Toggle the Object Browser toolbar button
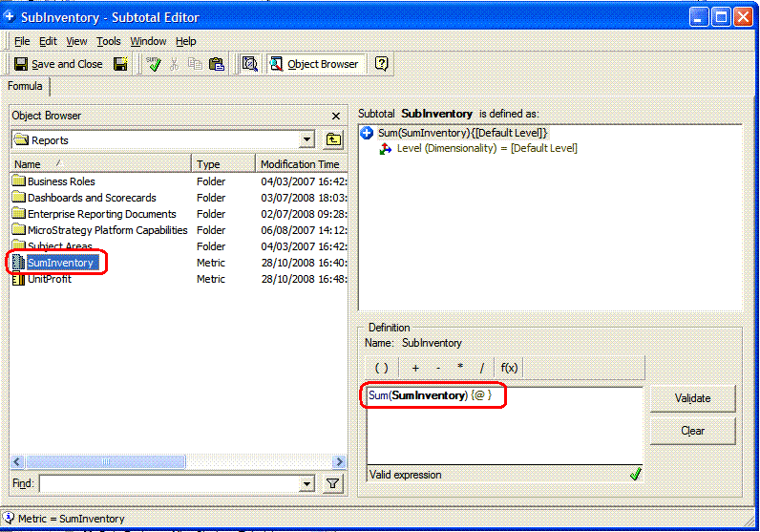The height and width of the screenshot is (532, 760). [314, 64]
